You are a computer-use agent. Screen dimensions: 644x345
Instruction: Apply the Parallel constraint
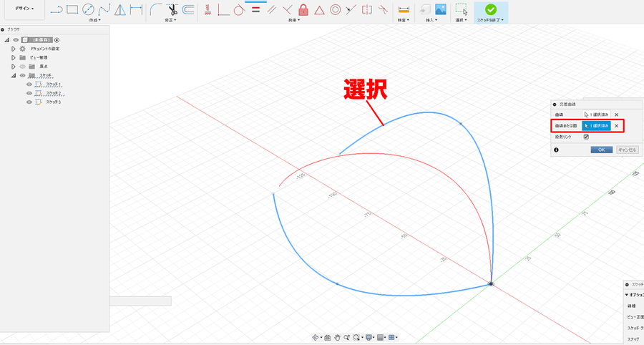[x=271, y=9]
